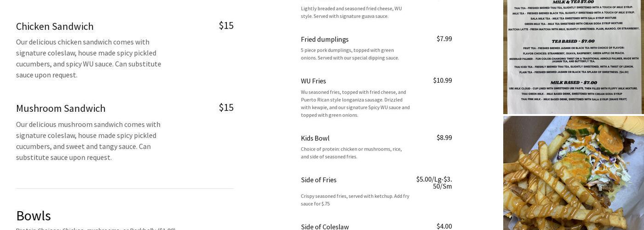644x230 pixels.
Task: Click the Chicken Sandwich $15 price
Action: click(x=226, y=26)
